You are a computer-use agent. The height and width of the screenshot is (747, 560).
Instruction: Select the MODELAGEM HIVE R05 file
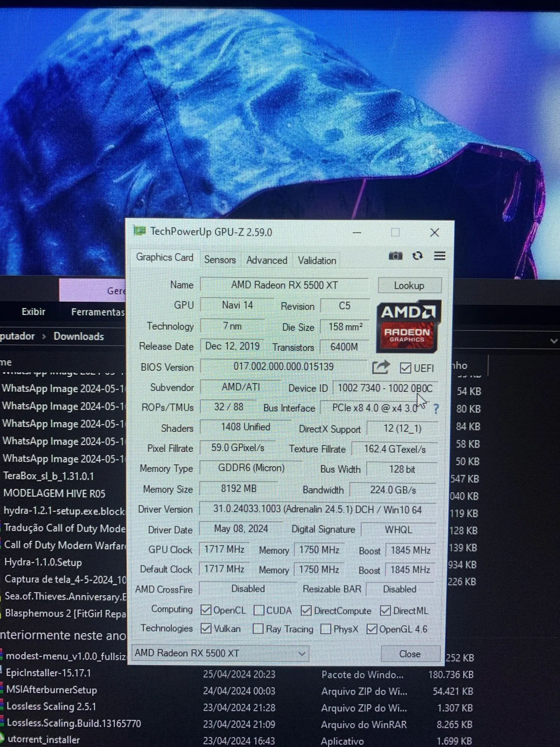[x=55, y=493]
